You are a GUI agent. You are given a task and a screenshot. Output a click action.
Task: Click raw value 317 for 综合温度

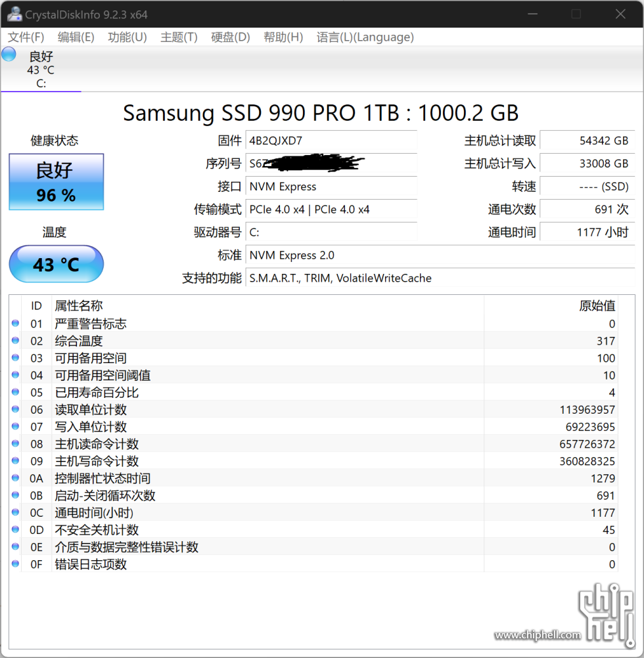tap(606, 341)
